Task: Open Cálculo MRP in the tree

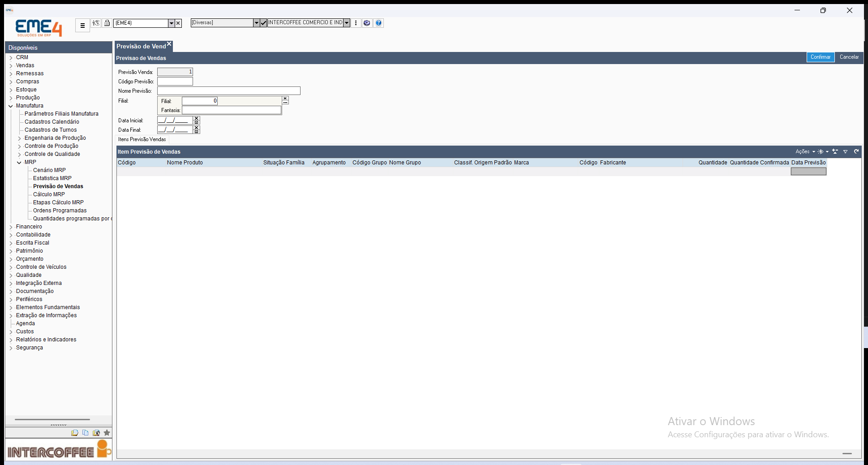Action: (49, 194)
